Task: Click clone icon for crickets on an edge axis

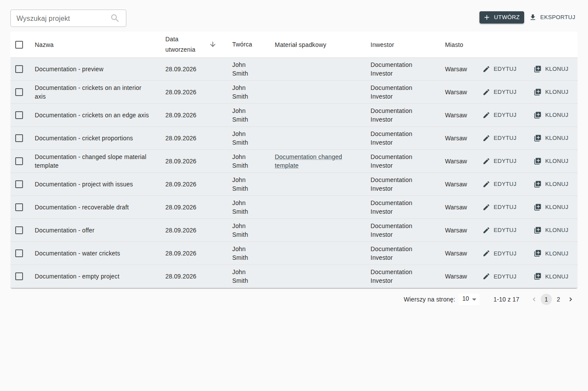Action: [538, 115]
